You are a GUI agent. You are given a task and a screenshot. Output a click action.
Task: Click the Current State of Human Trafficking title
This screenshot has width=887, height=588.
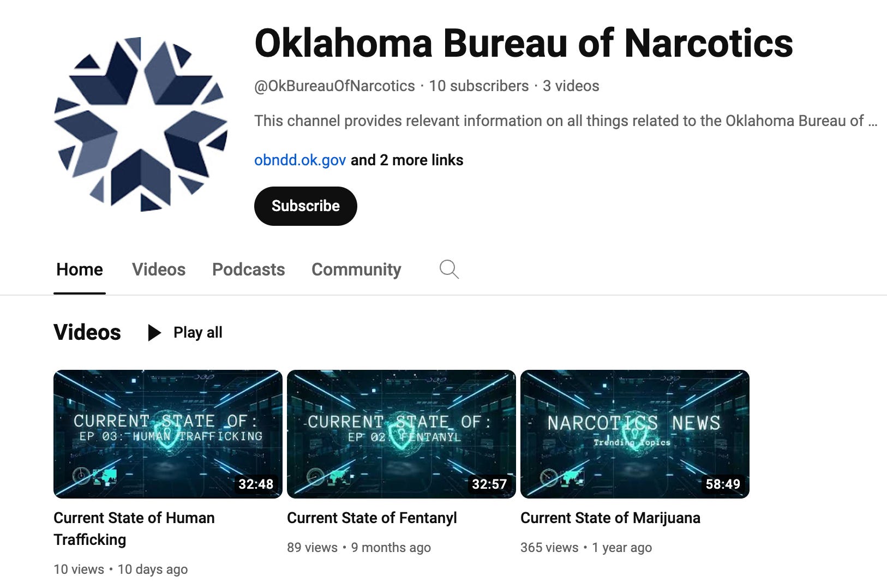click(134, 529)
